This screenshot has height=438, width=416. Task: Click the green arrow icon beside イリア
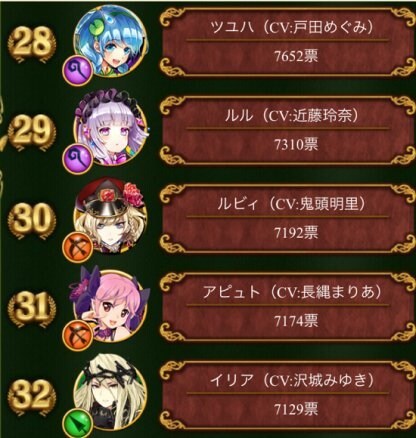click(x=78, y=423)
